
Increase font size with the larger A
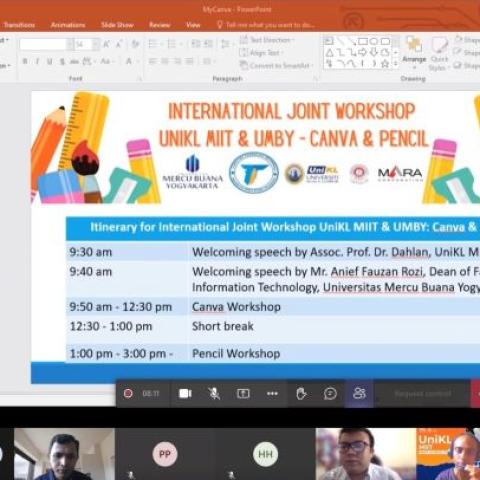pyautogui.click(x=106, y=44)
